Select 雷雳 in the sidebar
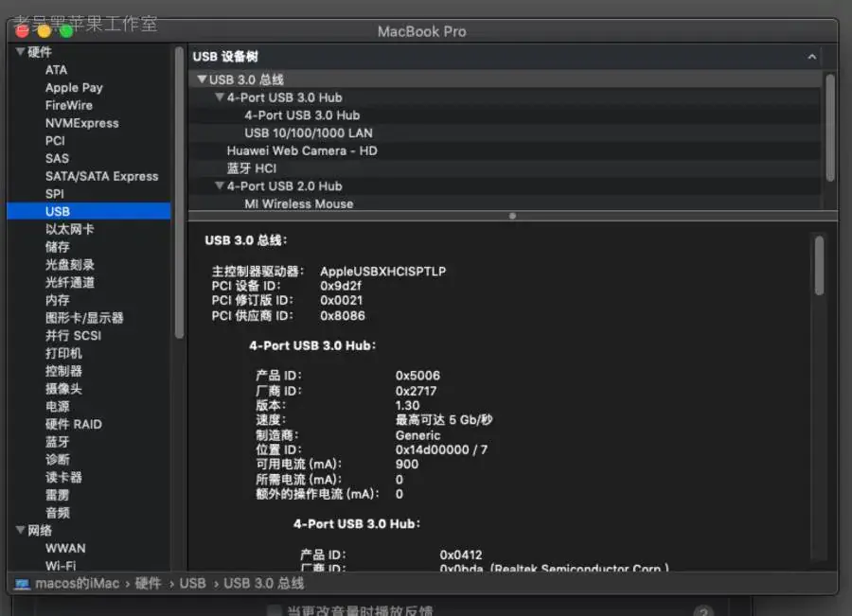The image size is (852, 616). [58, 495]
